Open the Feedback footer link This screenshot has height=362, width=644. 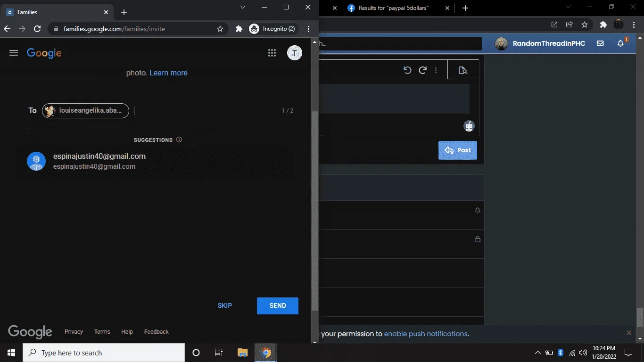157,332
